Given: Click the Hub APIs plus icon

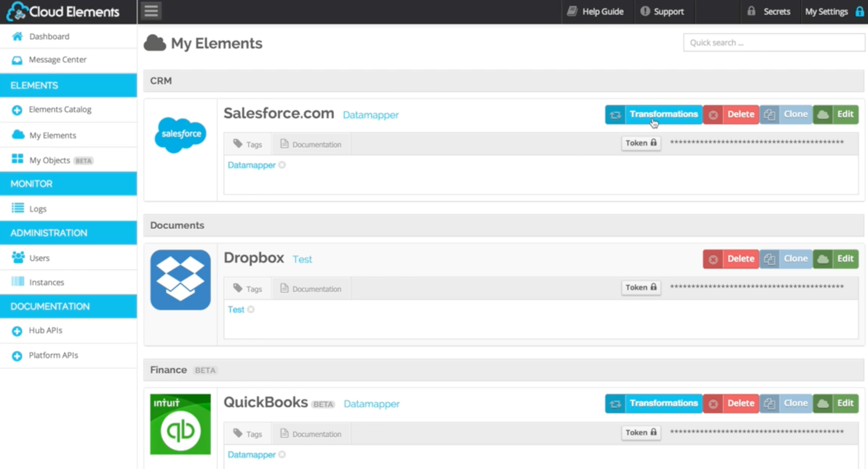Looking at the screenshot, I should coord(17,331).
